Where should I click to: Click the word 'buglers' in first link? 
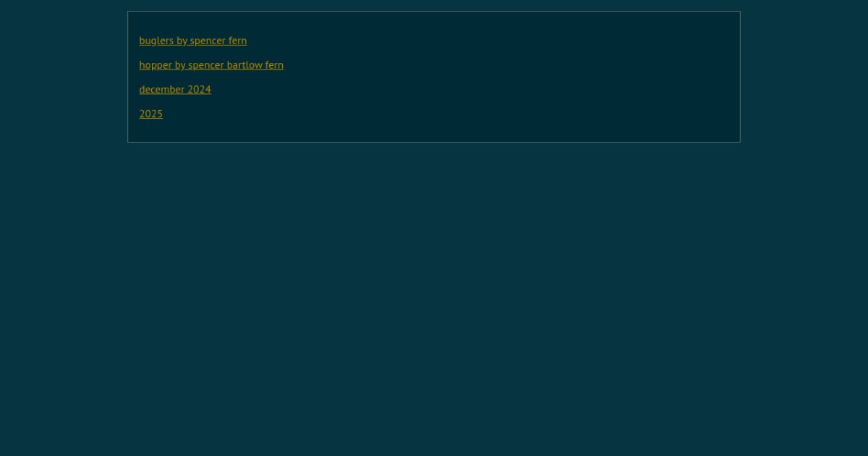point(156,41)
